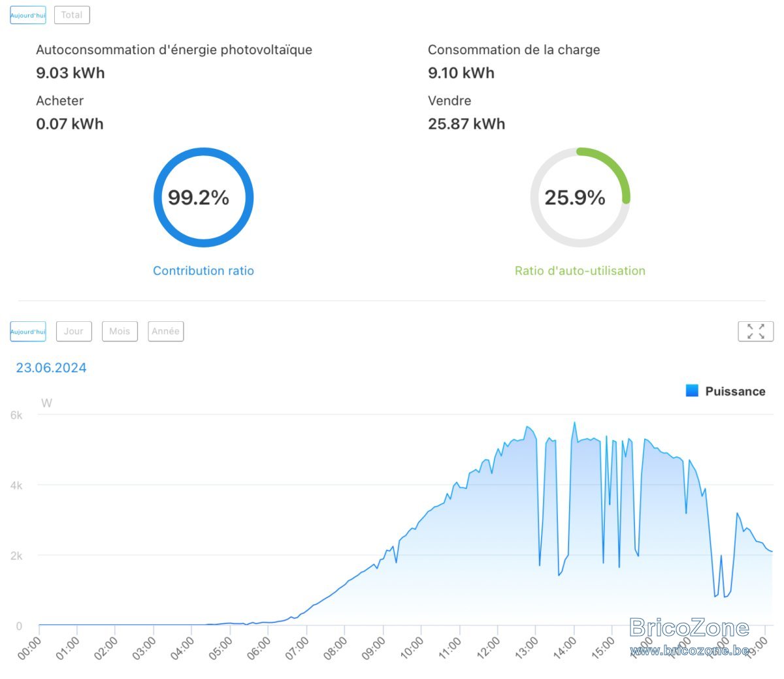Open the Jour period view
Viewport: 784px width, 679px height.
[74, 331]
